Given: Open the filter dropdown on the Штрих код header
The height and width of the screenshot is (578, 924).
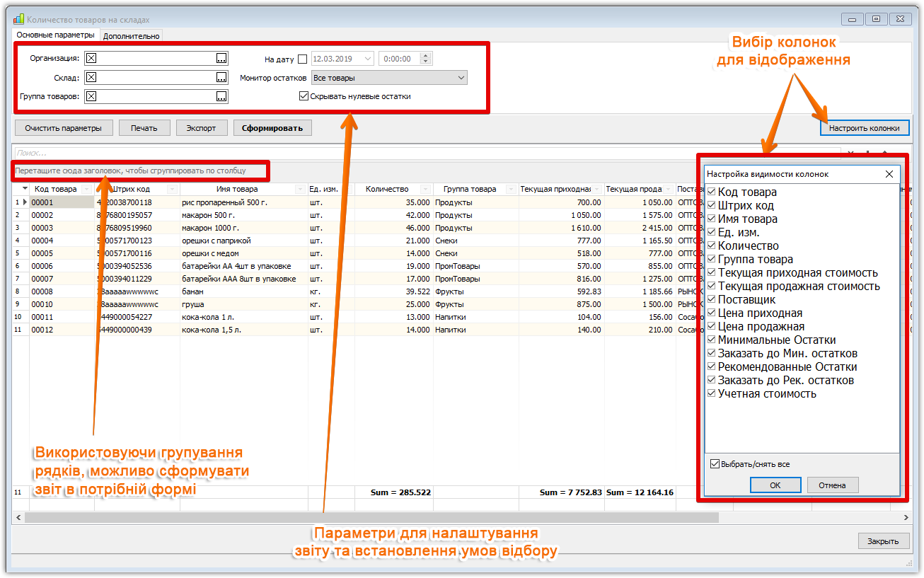Looking at the screenshot, I should point(173,190).
